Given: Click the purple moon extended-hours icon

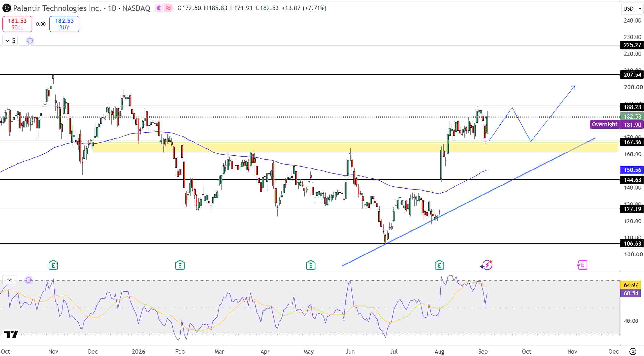Looking at the screenshot, I should click(159, 8).
